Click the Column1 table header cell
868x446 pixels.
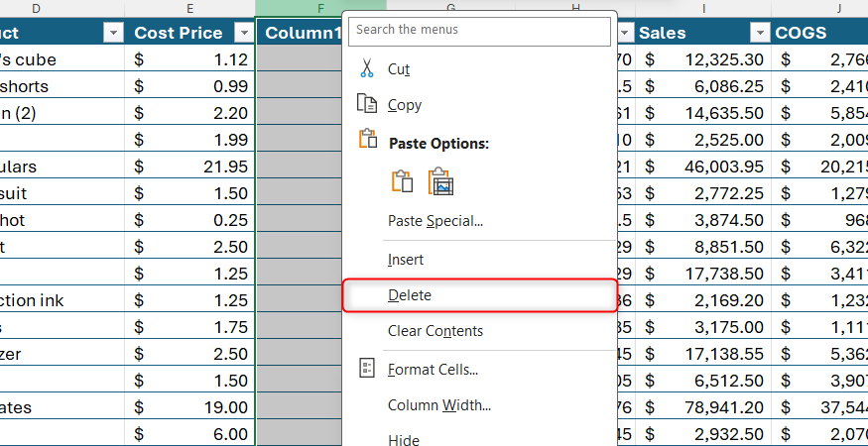(299, 33)
